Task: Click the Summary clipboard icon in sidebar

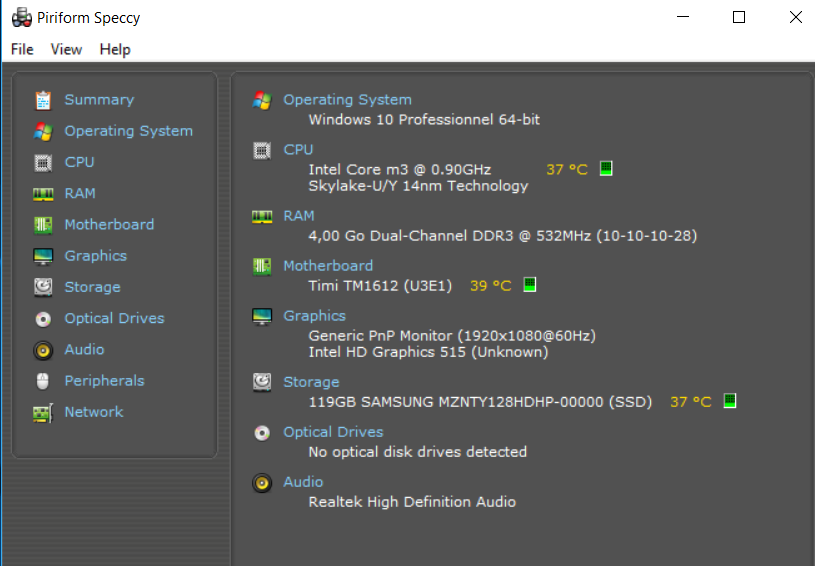Action: point(43,100)
